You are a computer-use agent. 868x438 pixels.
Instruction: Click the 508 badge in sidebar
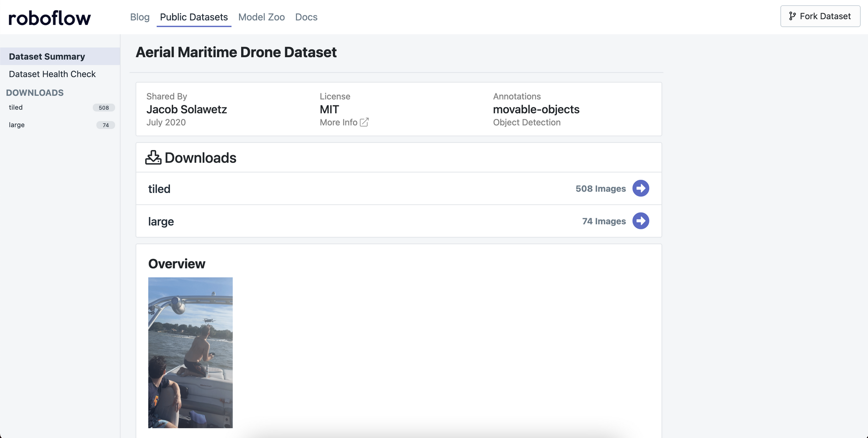point(104,108)
